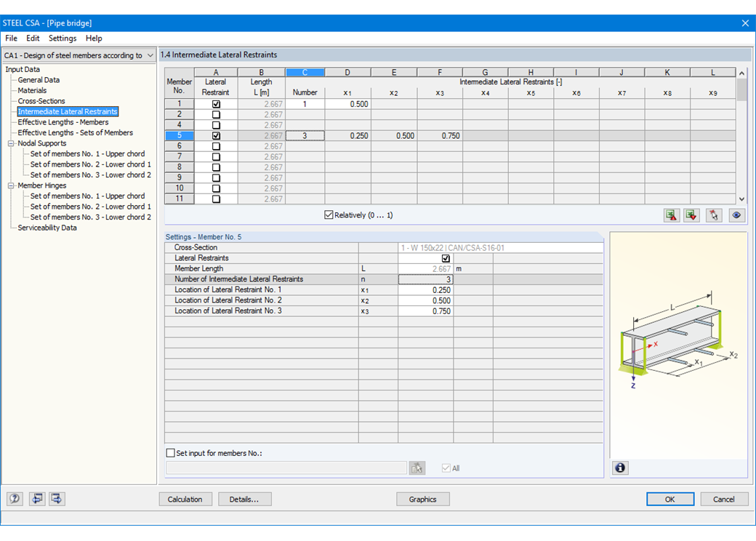The image size is (756, 541).
Task: Go to previous input window icon
Action: pos(37,499)
